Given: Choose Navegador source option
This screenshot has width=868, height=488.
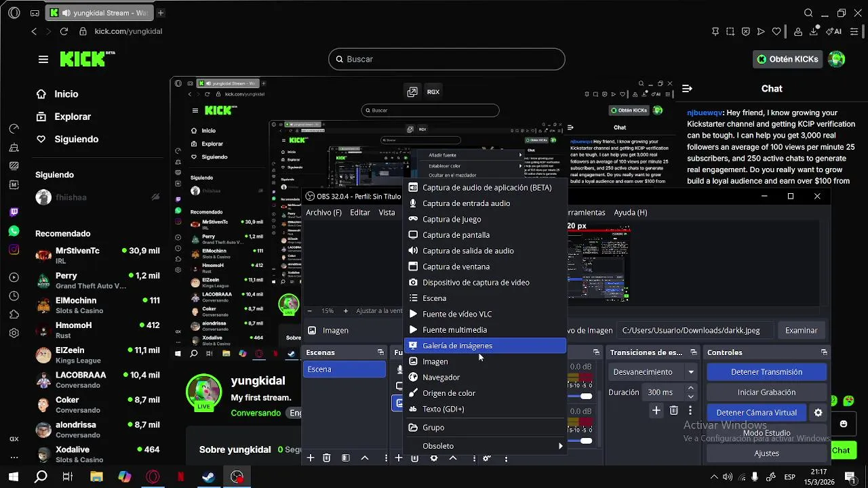Looking at the screenshot, I should tap(486, 378).
